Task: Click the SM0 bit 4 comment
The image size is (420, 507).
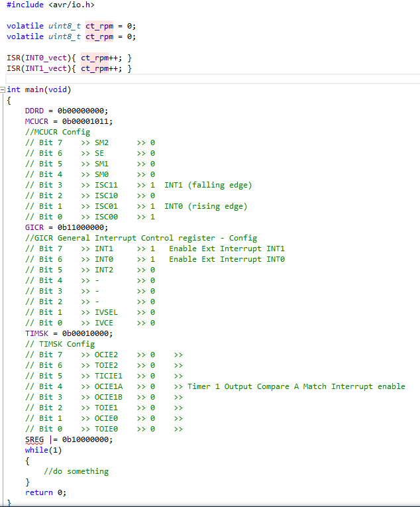Action: pyautogui.click(x=90, y=174)
